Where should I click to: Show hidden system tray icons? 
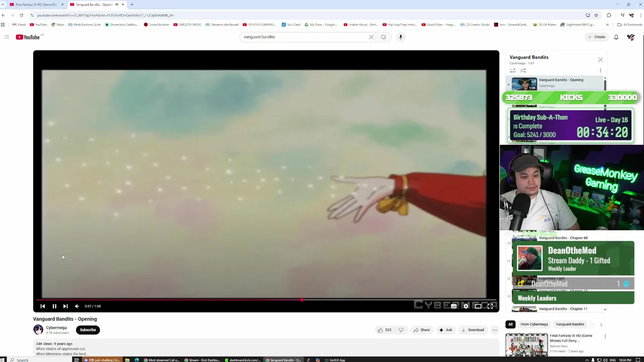[587, 360]
